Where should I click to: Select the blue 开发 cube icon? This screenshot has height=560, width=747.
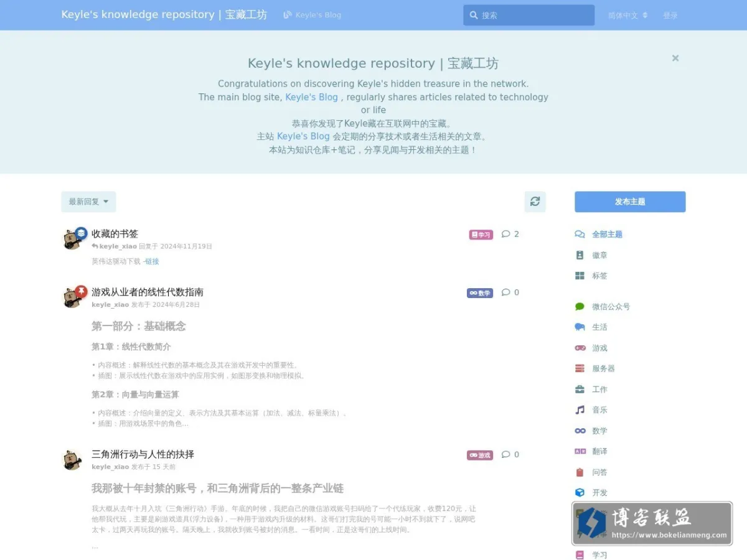pyautogui.click(x=580, y=493)
